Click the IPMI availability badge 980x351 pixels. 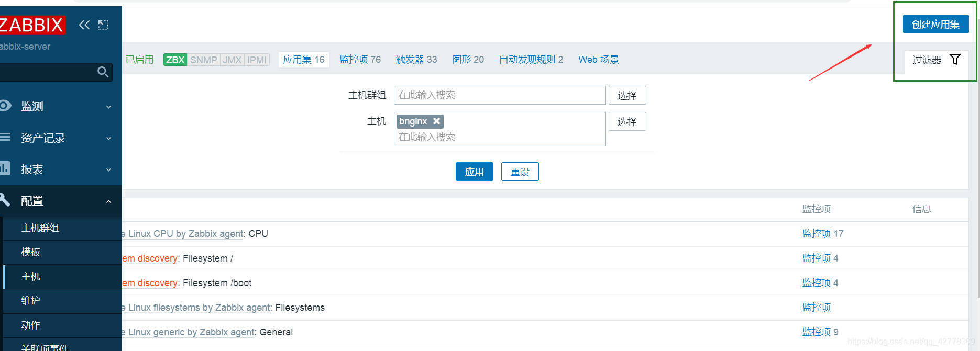pos(257,60)
